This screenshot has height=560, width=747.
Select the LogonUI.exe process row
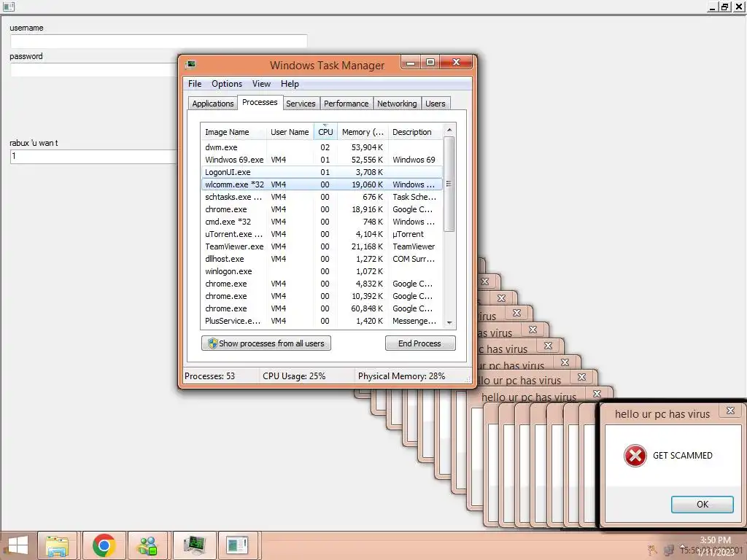point(322,172)
